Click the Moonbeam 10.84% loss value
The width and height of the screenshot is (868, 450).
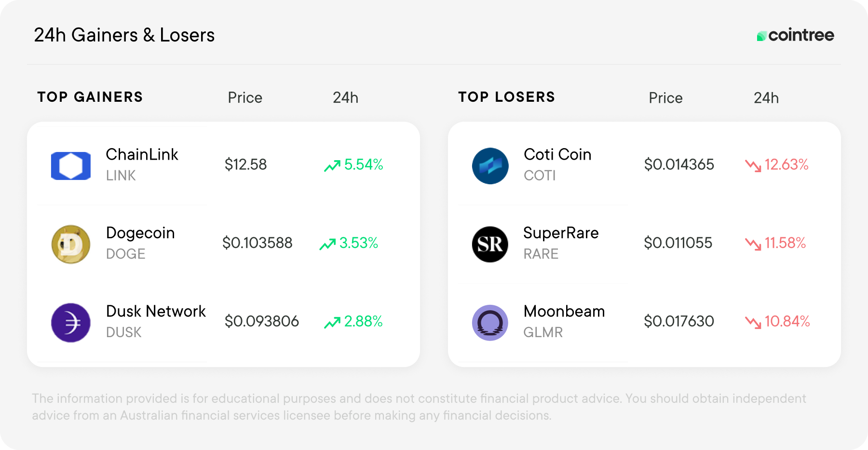[787, 321]
